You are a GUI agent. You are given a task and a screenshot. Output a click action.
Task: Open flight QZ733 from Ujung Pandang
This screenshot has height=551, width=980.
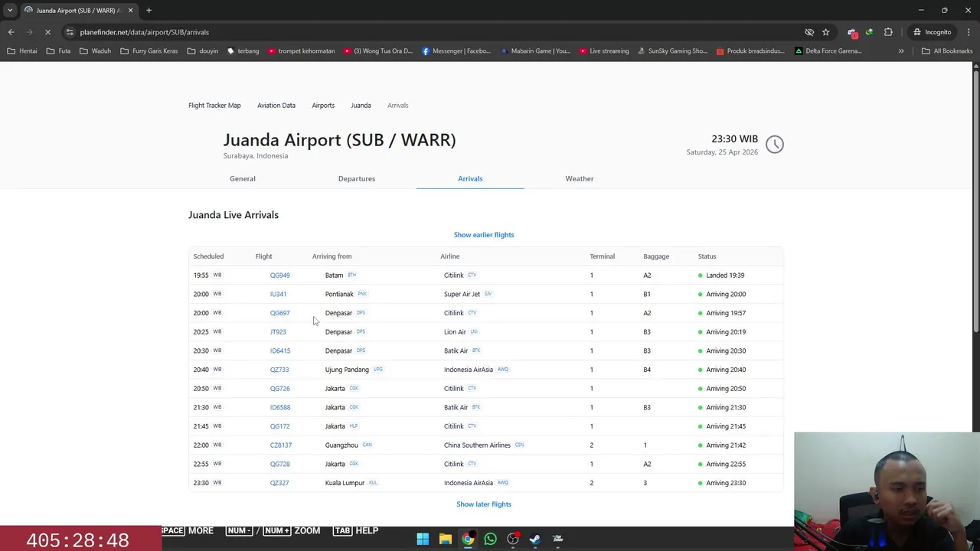click(x=279, y=370)
